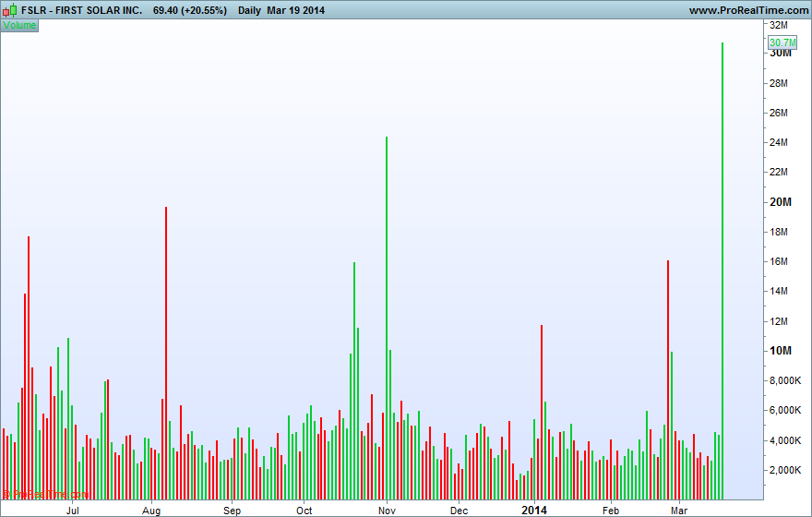Click the tallest green 30.7M volume bar
The height and width of the screenshot is (517, 812).
click(x=722, y=271)
